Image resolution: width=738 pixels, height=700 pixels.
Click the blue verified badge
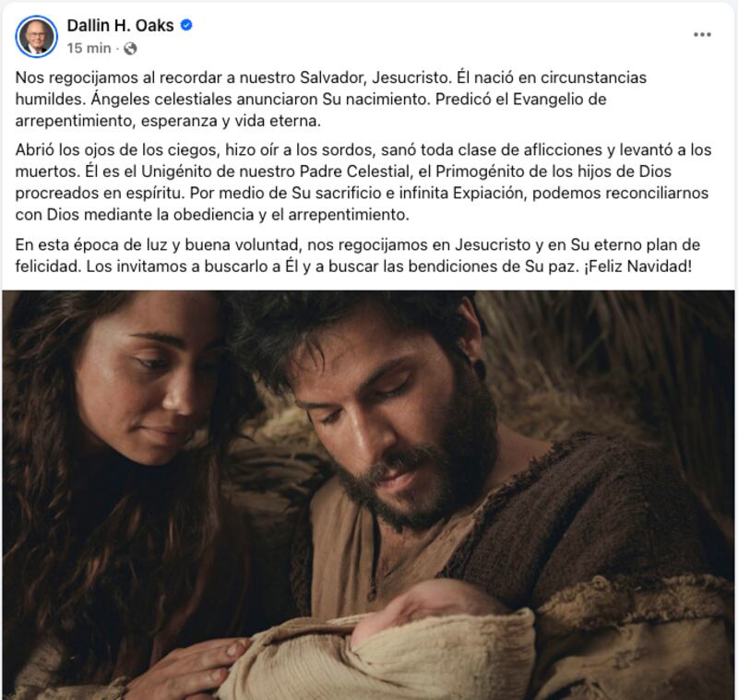click(x=186, y=25)
